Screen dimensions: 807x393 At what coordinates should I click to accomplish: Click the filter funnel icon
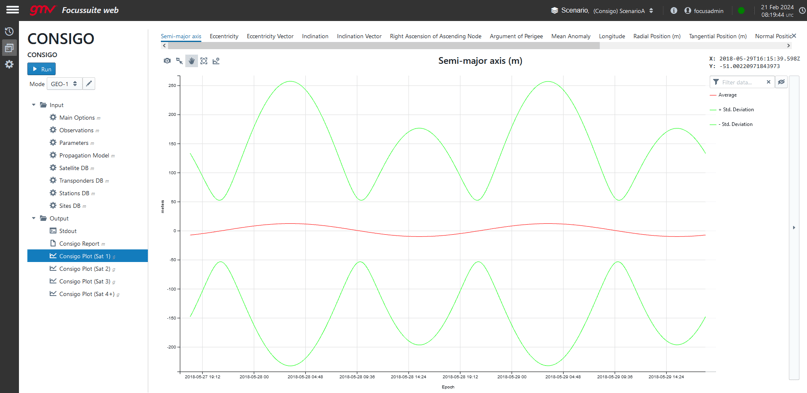[x=716, y=82]
